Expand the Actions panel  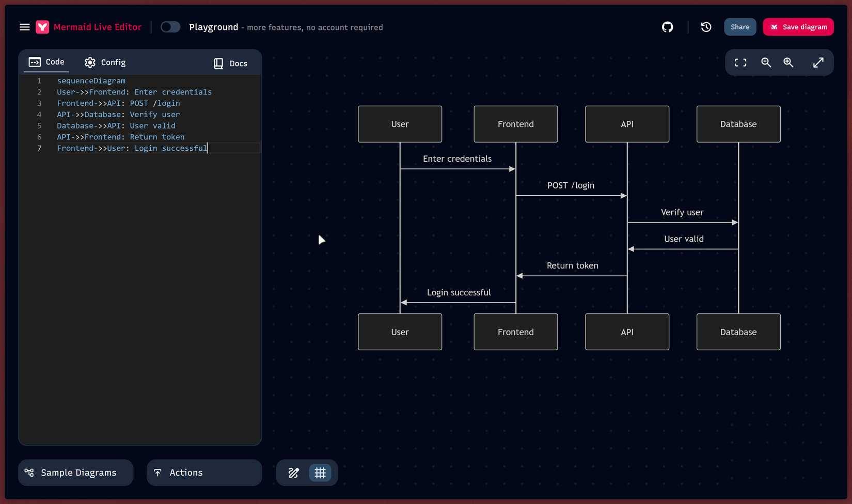[204, 472]
